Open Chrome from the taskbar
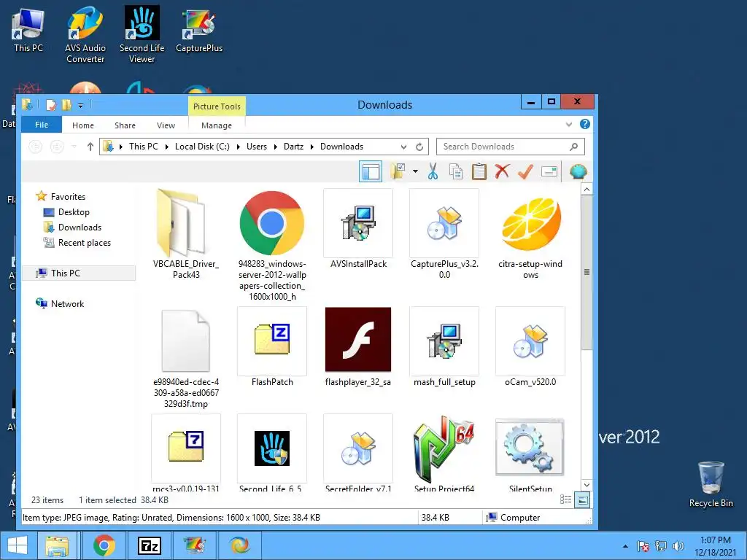 coord(104,545)
